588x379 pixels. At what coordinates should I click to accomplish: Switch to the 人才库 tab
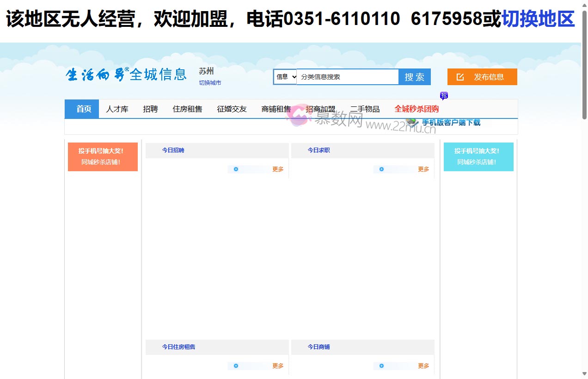point(117,109)
